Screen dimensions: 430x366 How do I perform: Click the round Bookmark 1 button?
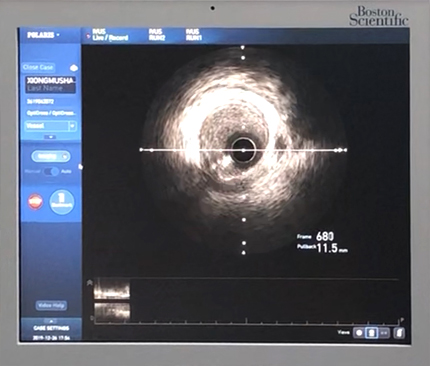click(x=62, y=202)
